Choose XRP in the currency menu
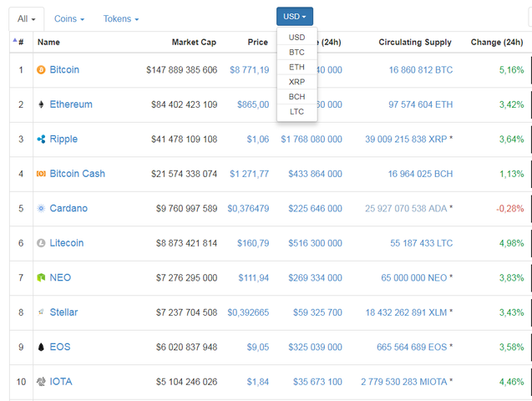Screen dimensions: 532x401 (296, 82)
